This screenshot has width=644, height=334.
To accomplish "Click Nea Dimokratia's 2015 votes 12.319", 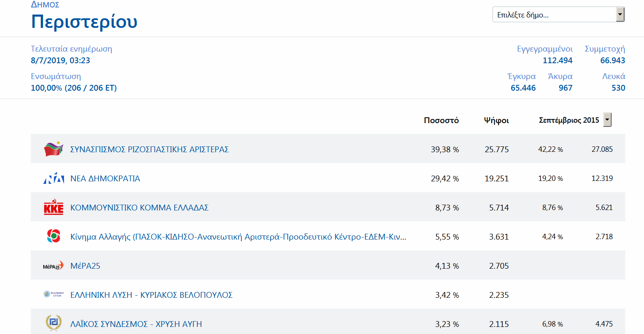I will pos(602,178).
